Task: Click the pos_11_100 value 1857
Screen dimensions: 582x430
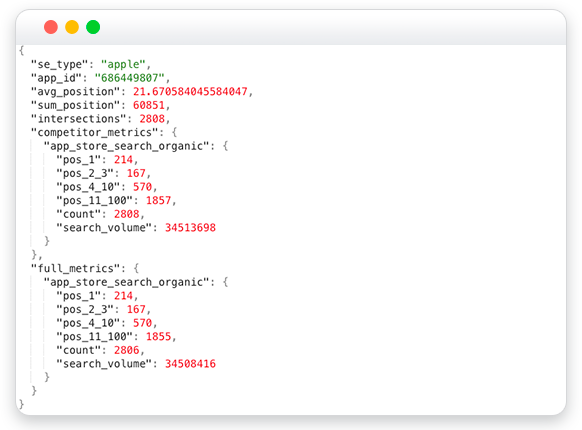Action: 158,201
